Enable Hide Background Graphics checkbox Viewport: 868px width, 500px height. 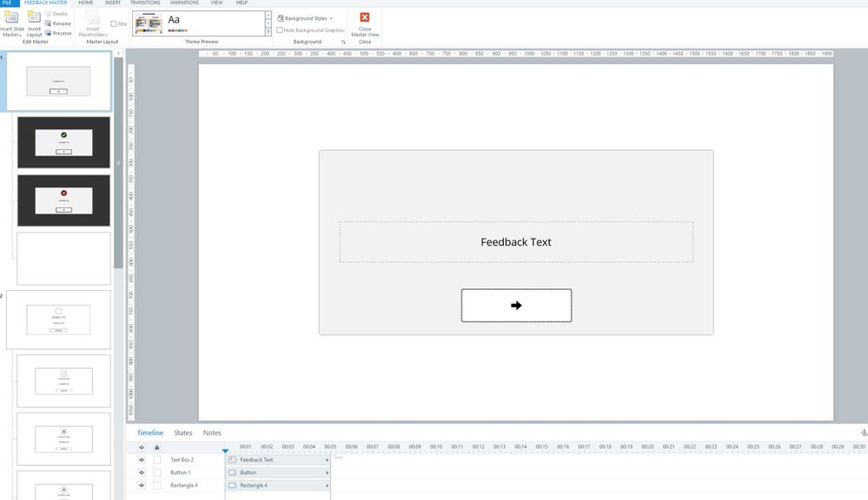pos(280,30)
